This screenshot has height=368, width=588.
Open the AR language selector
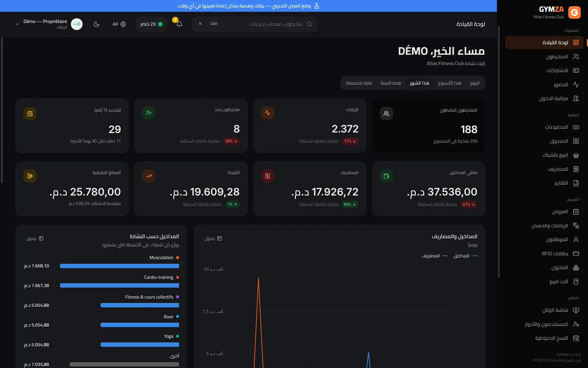point(119,24)
